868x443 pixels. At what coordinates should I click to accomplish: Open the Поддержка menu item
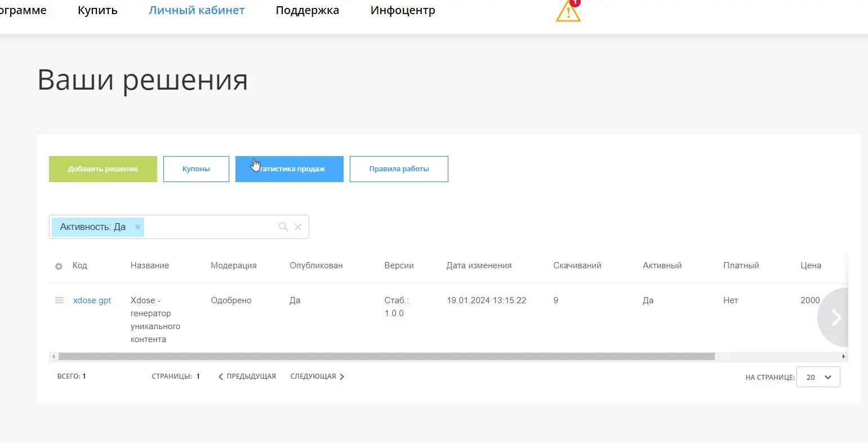tap(308, 10)
